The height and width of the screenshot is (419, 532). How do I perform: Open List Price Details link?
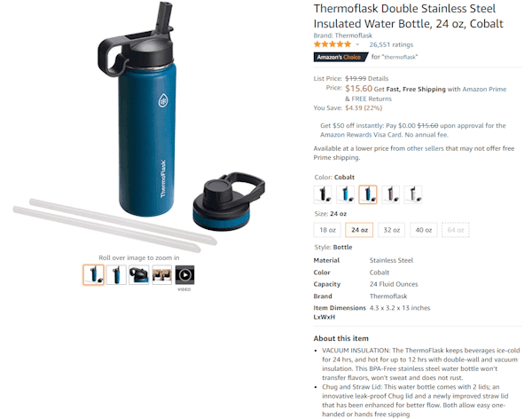(378, 78)
